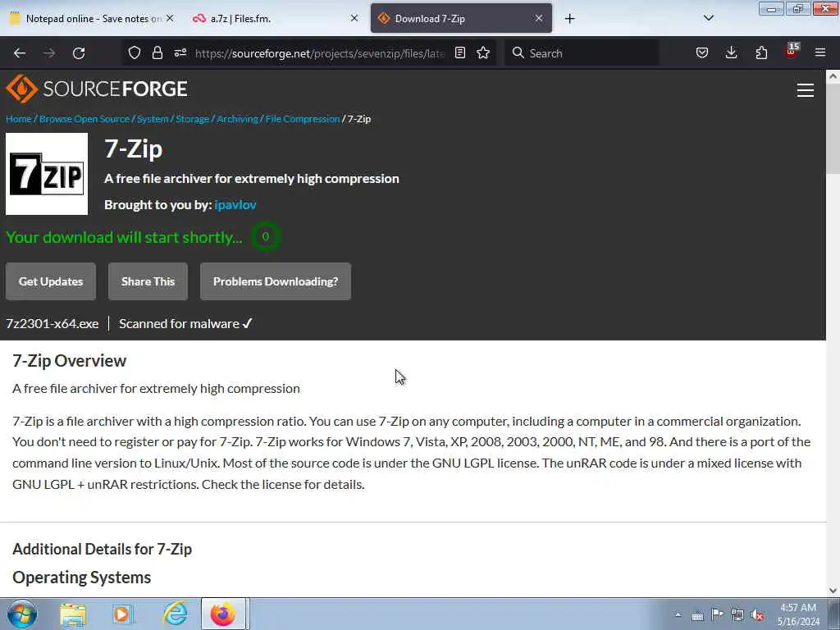Click the vertical scrollbar thumb
This screenshot has width=840, height=630.
pyautogui.click(x=833, y=129)
